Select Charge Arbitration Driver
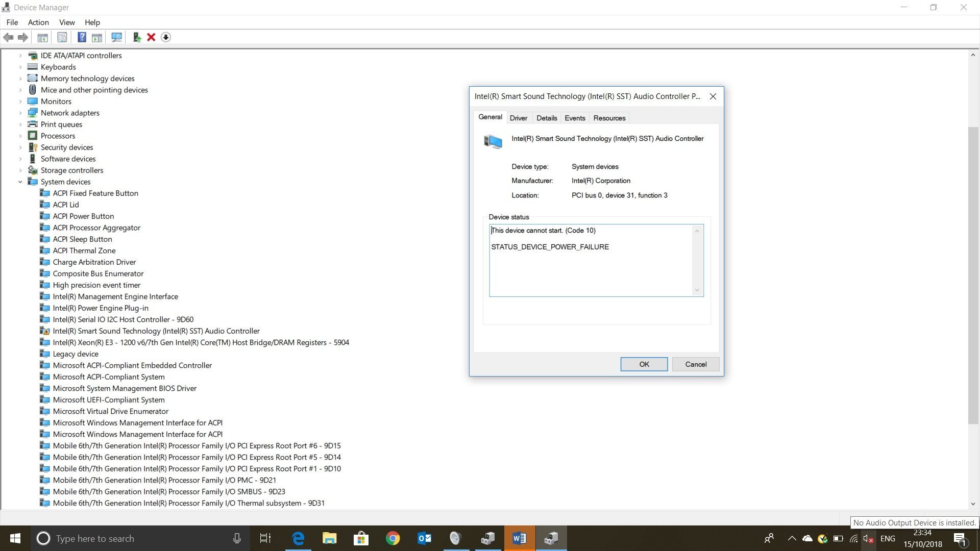Image resolution: width=980 pixels, height=551 pixels. click(x=94, y=262)
